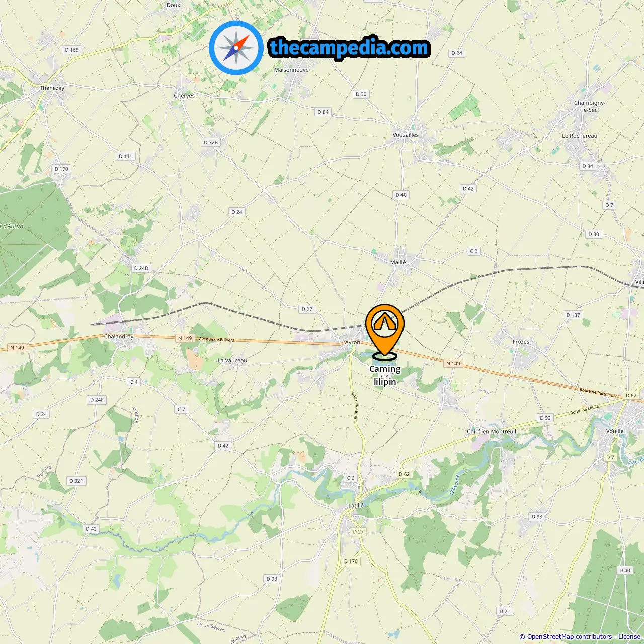Select the Maillé village label
The height and width of the screenshot is (644, 644).
398,262
